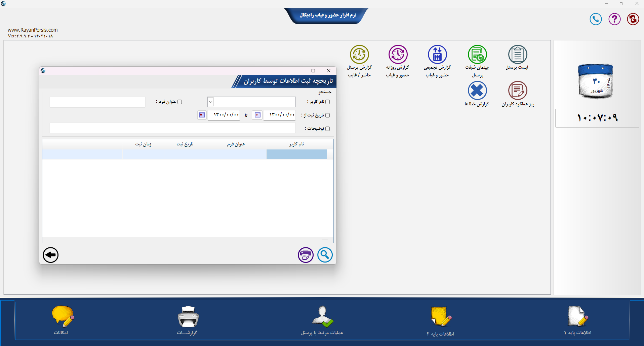Viewport: 644px width, 346px height.
Task: Maximize the تاریخچه ثبت اطلاعات dialog window
Action: 313,71
